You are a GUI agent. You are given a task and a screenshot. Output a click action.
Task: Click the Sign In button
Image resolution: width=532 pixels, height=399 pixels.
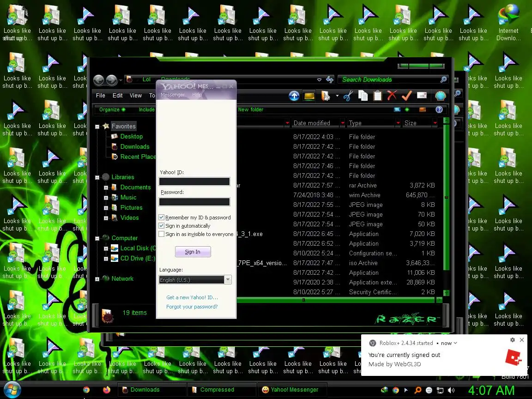193,252
